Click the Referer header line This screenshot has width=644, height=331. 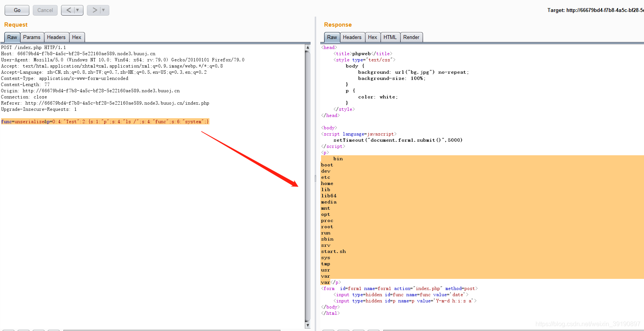105,103
